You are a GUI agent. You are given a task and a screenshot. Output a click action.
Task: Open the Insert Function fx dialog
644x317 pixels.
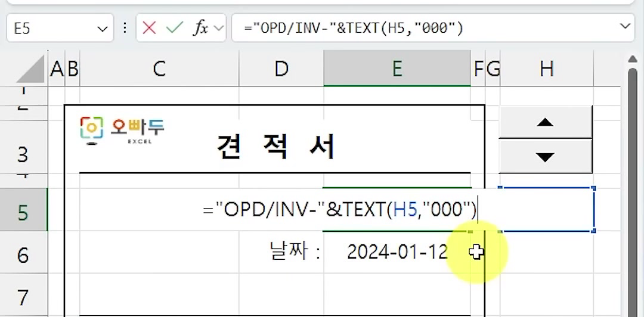(x=200, y=28)
